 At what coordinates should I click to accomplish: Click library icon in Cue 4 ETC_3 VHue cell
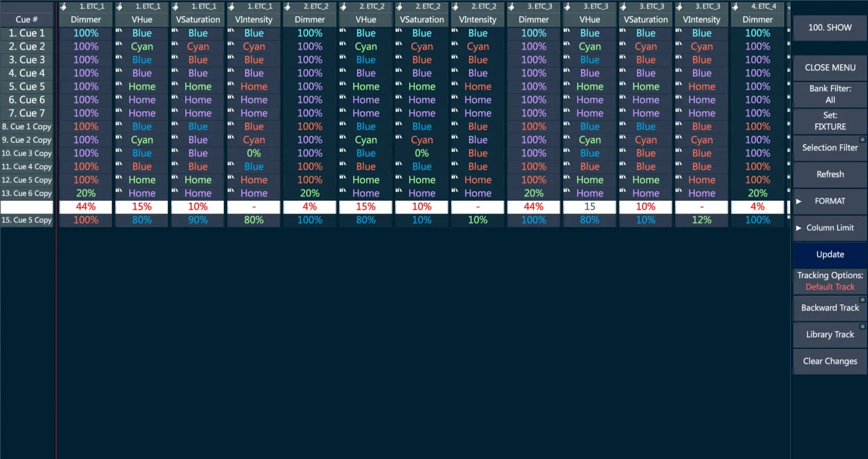tap(567, 70)
